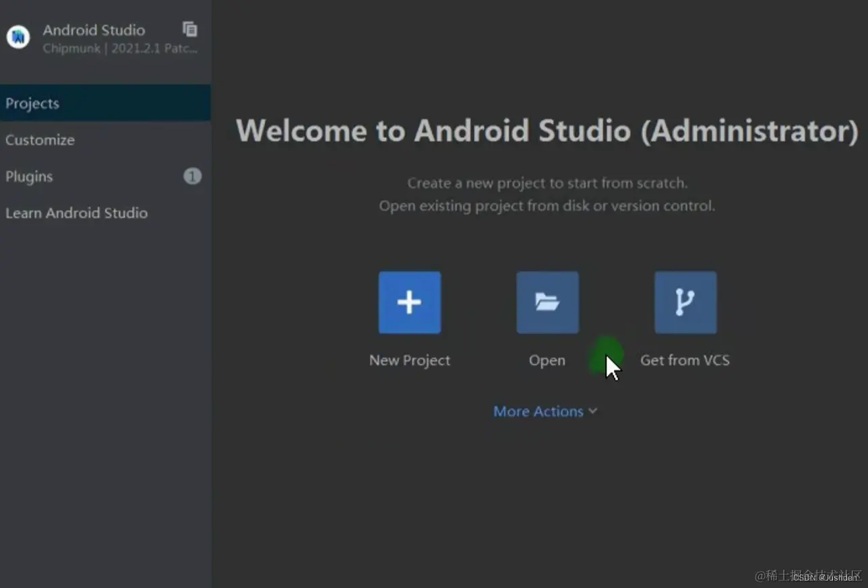The width and height of the screenshot is (868, 588).
Task: Select the Projects tab in sidebar
Action: pyautogui.click(x=105, y=103)
